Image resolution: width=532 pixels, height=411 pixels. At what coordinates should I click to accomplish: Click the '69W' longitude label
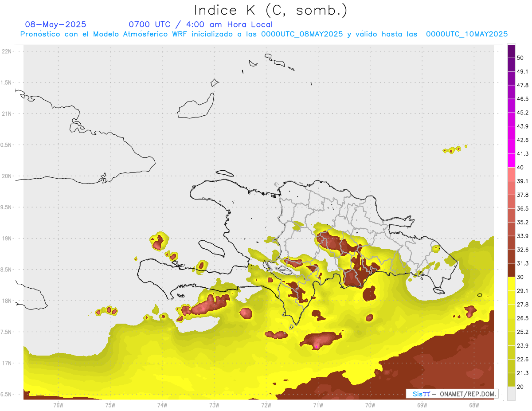(422, 405)
